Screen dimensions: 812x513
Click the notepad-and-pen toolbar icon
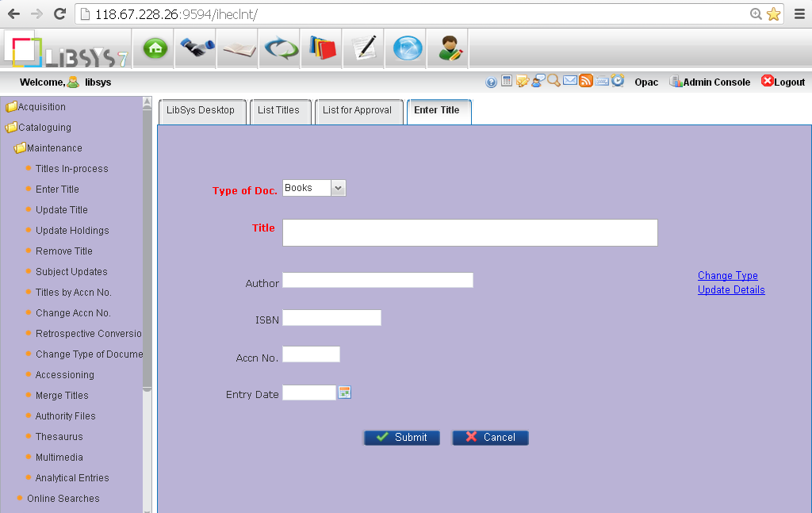(x=363, y=48)
